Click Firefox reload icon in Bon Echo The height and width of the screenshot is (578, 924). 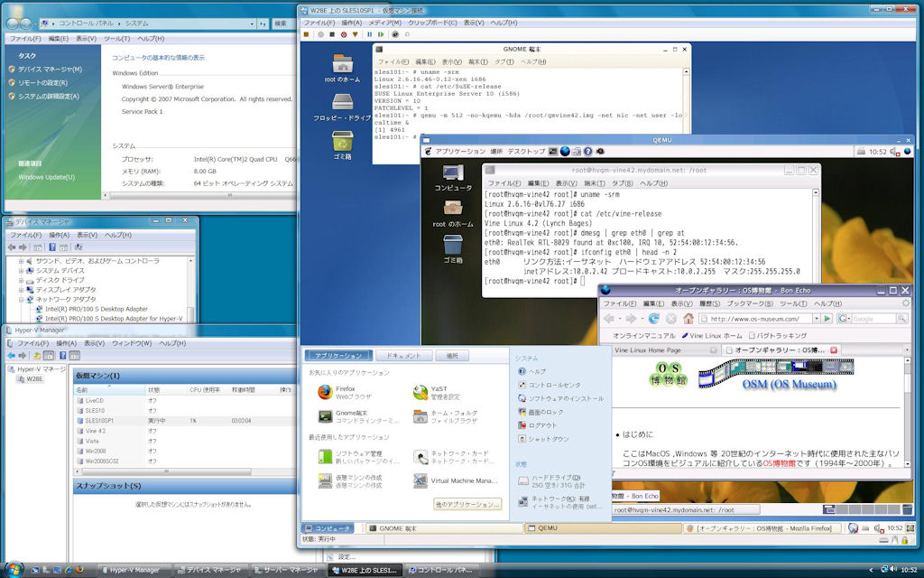(653, 319)
